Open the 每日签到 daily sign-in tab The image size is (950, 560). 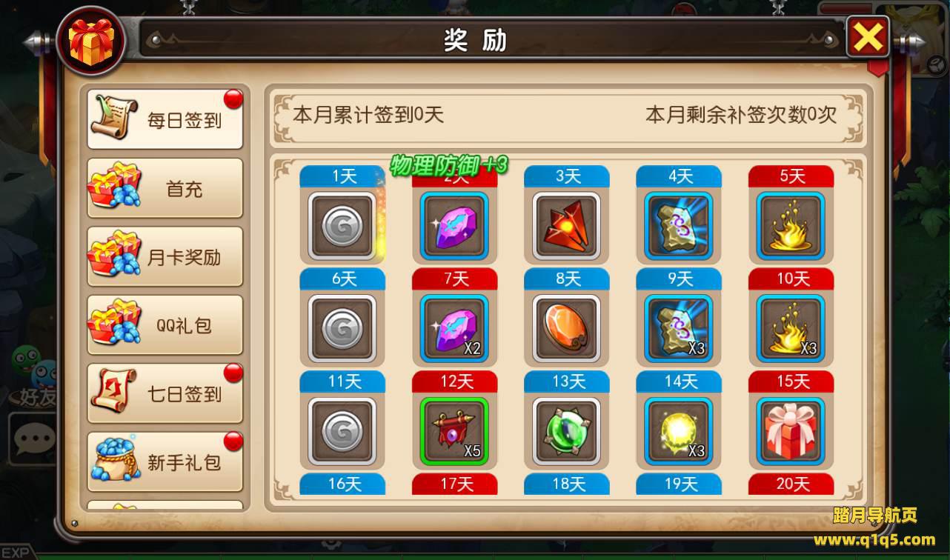(165, 119)
